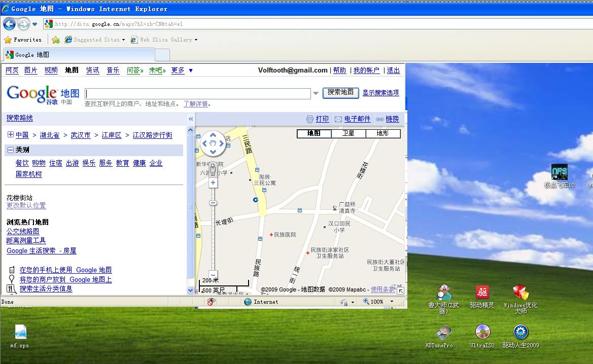Click the 使用条款 link on map
This screenshot has height=364, width=593.
click(382, 289)
